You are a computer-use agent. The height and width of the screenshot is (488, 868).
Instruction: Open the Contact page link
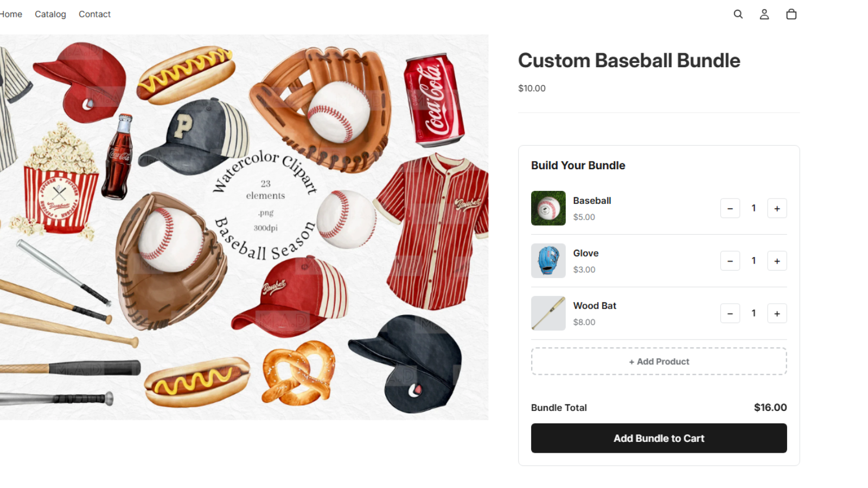(94, 14)
